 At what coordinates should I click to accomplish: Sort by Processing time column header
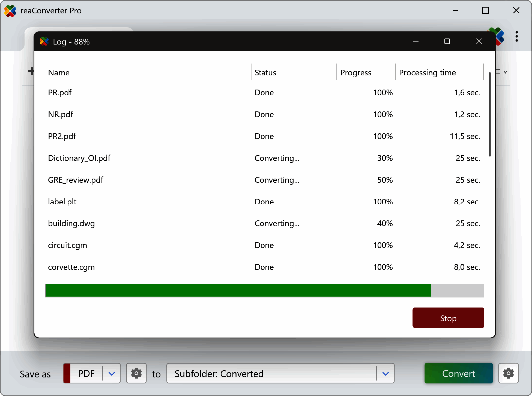point(427,73)
